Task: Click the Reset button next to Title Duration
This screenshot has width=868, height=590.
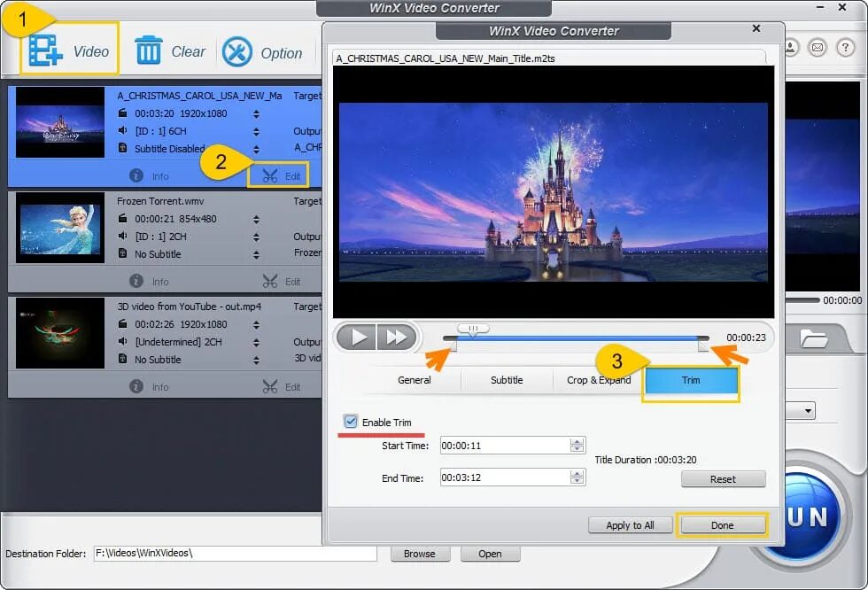Action: click(723, 478)
